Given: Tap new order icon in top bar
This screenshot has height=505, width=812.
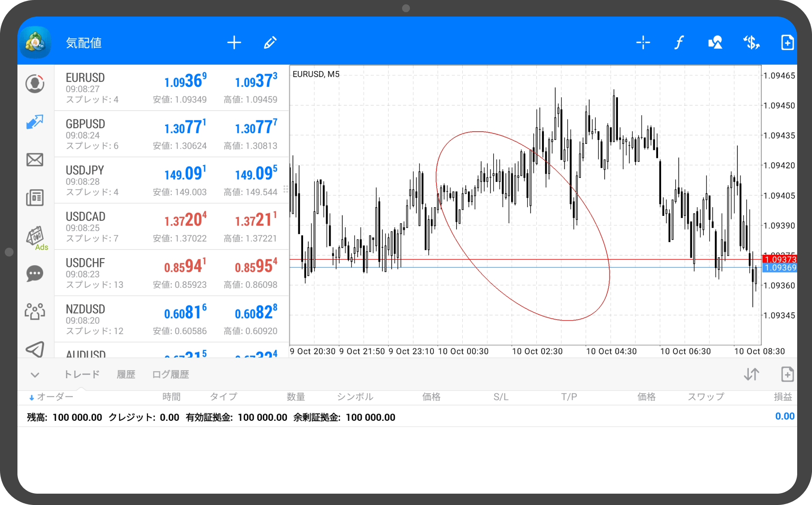Looking at the screenshot, I should pos(787,43).
